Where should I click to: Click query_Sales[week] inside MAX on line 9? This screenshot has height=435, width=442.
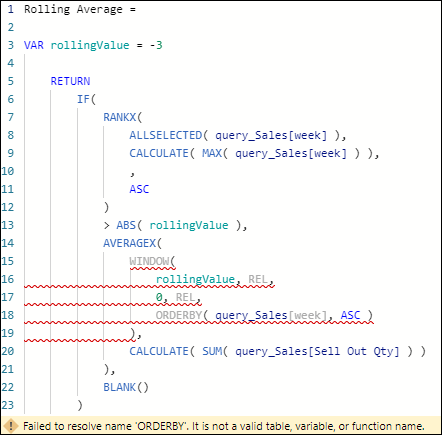[291, 153]
